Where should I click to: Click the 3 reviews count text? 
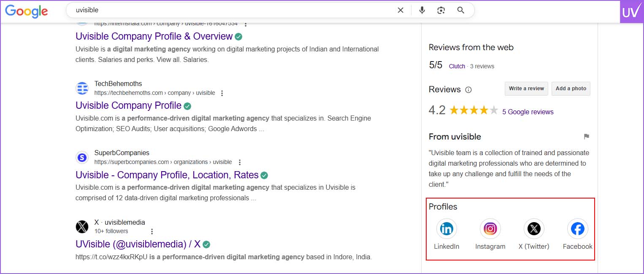pos(482,66)
